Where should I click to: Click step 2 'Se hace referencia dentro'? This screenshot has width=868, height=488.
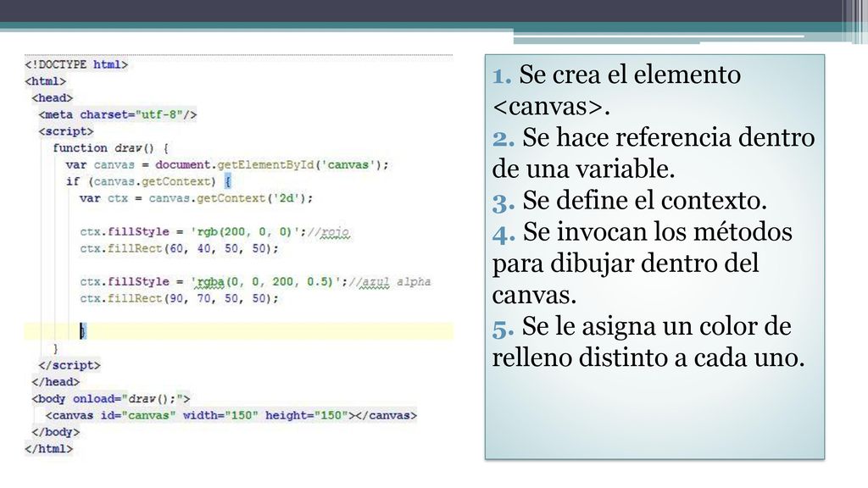(x=654, y=152)
